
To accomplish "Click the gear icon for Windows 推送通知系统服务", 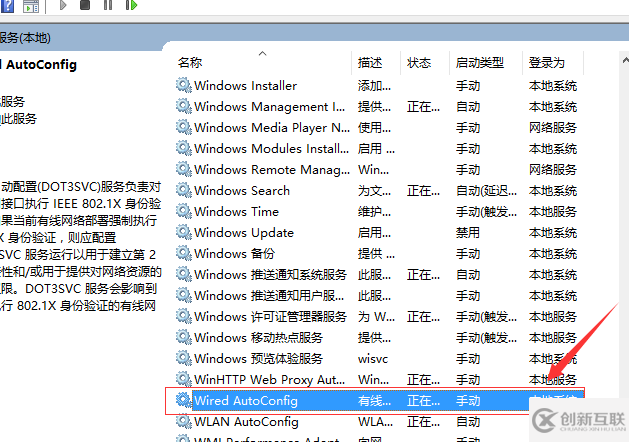I will (184, 274).
